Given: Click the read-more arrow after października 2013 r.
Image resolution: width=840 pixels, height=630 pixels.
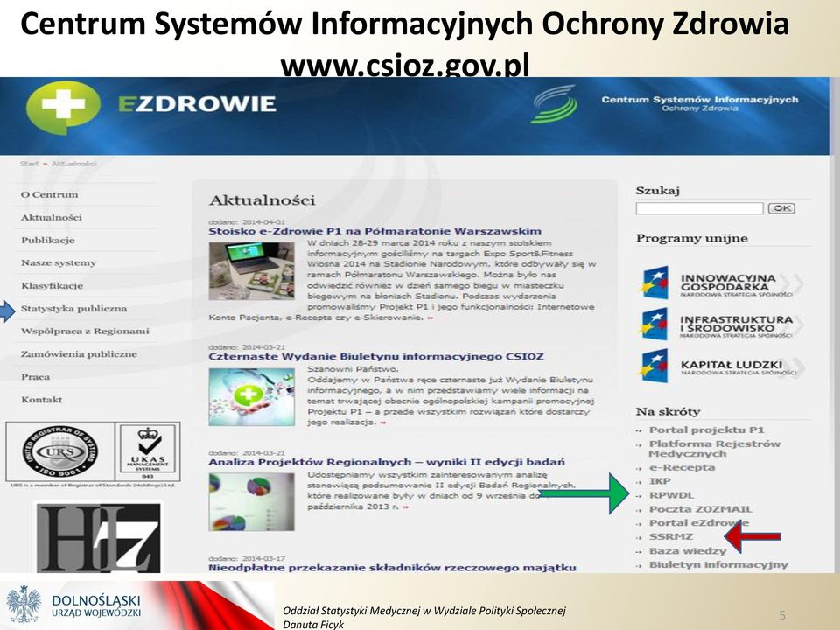Looking at the screenshot, I should [x=405, y=507].
